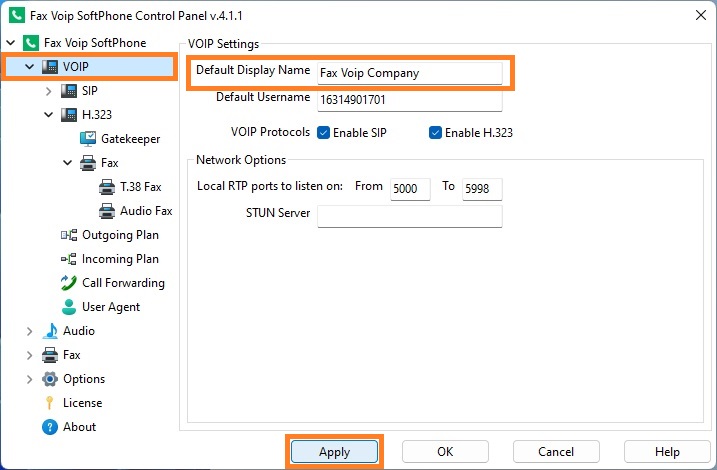Expand the top-level Fax tree node

click(x=30, y=355)
